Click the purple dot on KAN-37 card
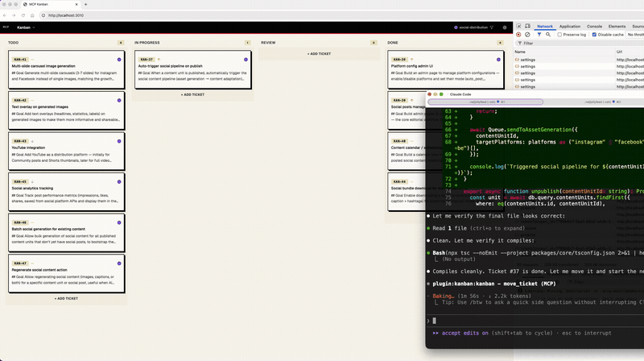Screen dimensions: 644x361 pyautogui.click(x=246, y=60)
